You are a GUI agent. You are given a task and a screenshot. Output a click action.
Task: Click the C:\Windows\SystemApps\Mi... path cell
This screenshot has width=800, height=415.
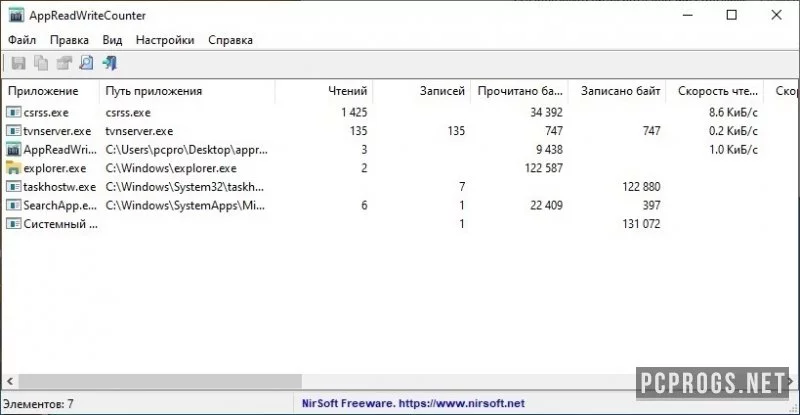[x=185, y=205]
